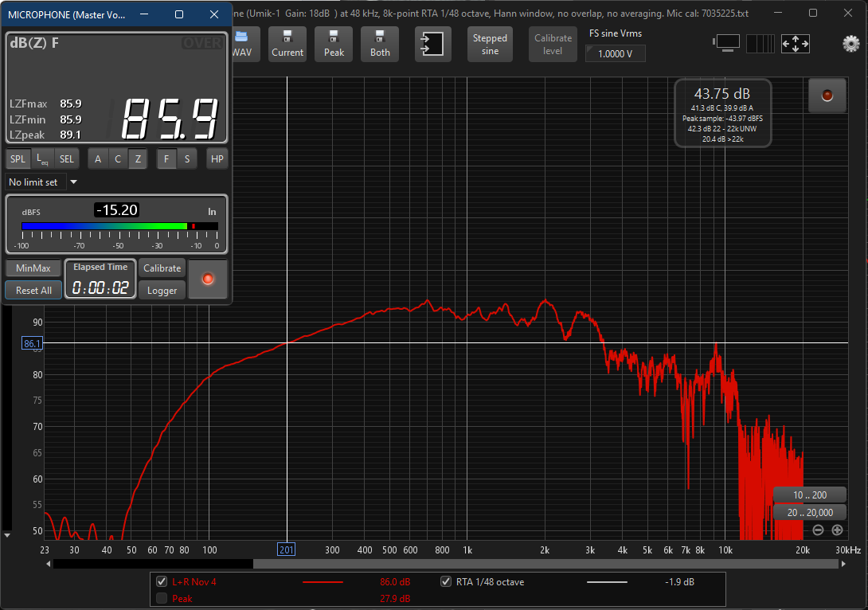Toggle the L+R Nov 4 trace checkbox

tap(162, 581)
